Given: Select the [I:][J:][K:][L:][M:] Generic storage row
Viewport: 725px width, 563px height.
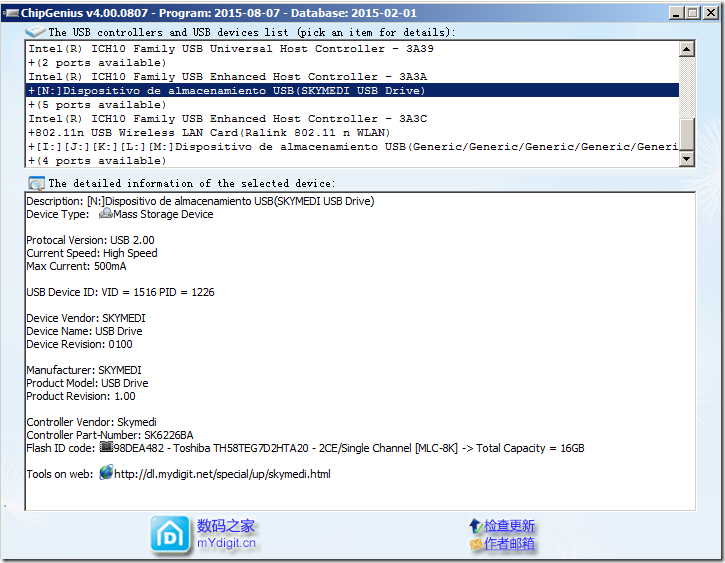Looking at the screenshot, I should [352, 147].
